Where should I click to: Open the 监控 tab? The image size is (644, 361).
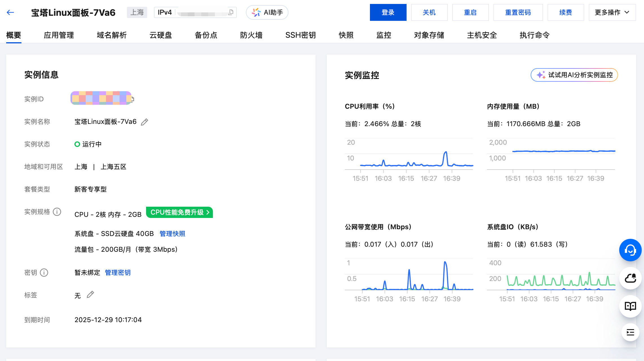point(383,35)
